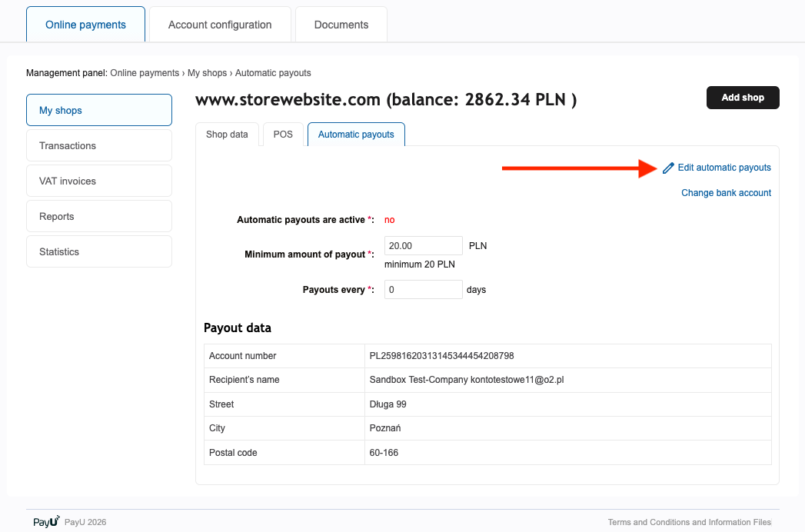Switch to the Account configuration tab
The image size is (805, 532).
pyautogui.click(x=220, y=25)
